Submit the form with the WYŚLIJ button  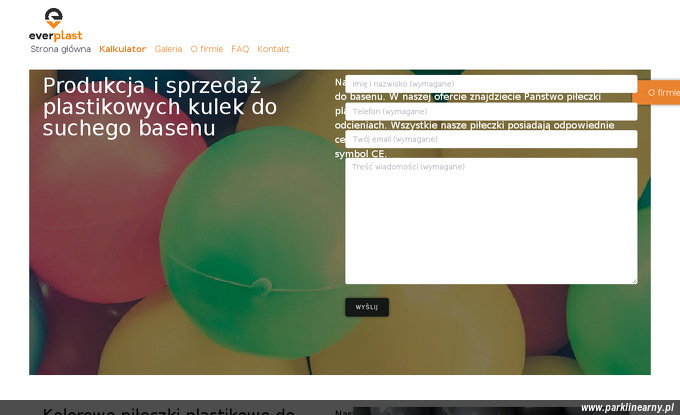point(367,307)
